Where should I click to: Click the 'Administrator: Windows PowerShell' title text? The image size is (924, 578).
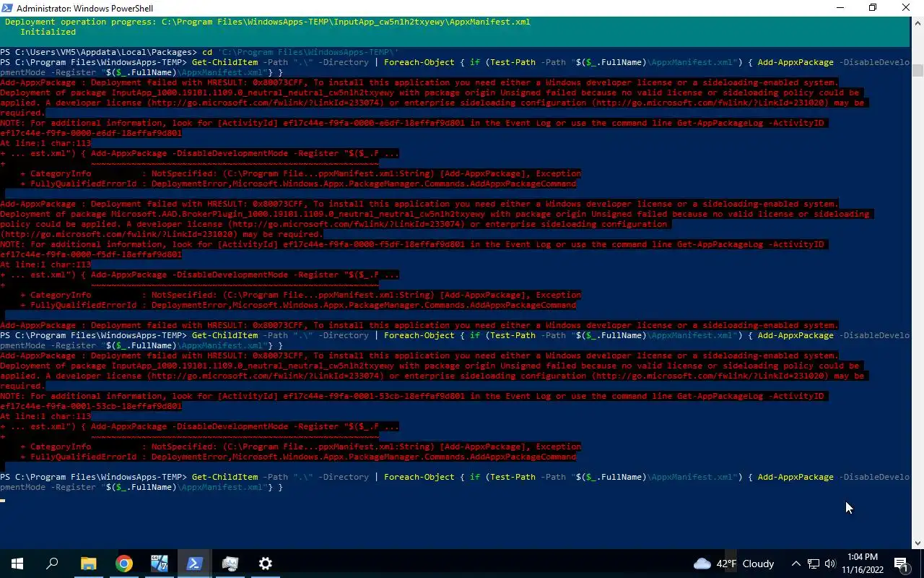click(x=84, y=8)
